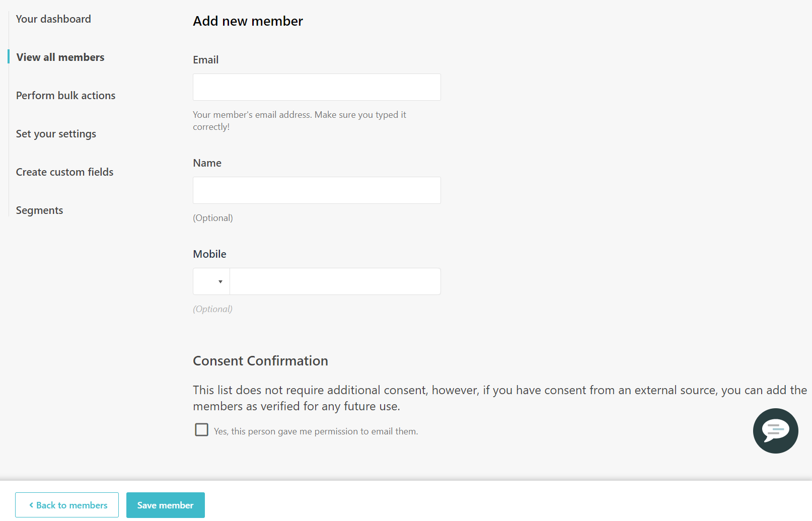Select View all members in the sidebar
Image resolution: width=812 pixels, height=521 pixels.
tap(60, 57)
